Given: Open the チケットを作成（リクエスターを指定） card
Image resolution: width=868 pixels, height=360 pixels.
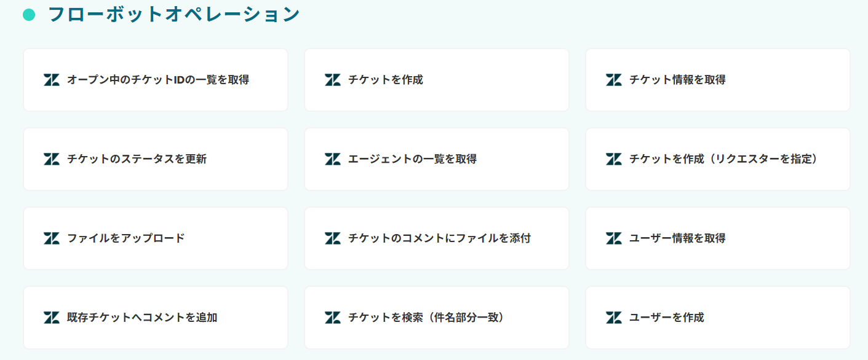Looking at the screenshot, I should click(x=717, y=159).
